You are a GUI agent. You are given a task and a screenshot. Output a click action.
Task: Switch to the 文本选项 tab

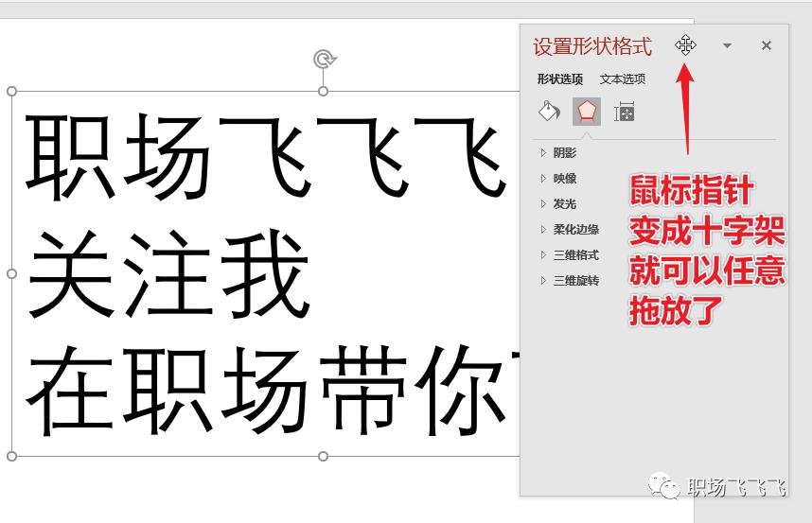[623, 79]
